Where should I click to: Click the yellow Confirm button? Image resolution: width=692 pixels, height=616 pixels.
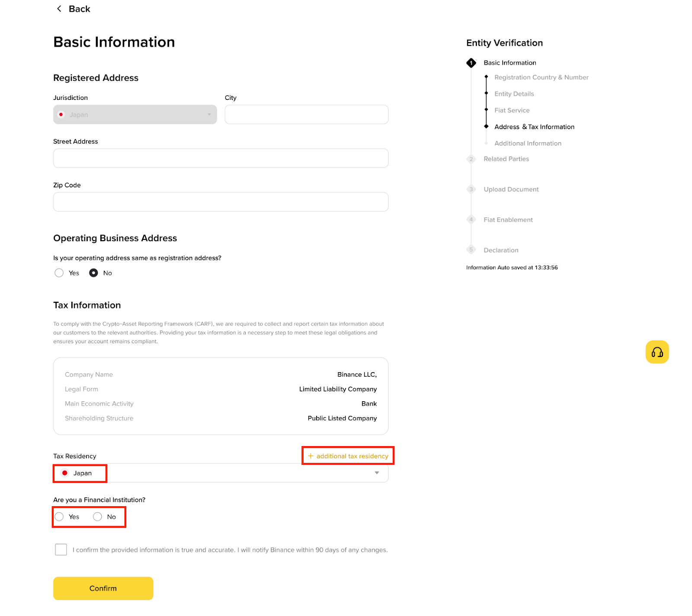coord(103,588)
